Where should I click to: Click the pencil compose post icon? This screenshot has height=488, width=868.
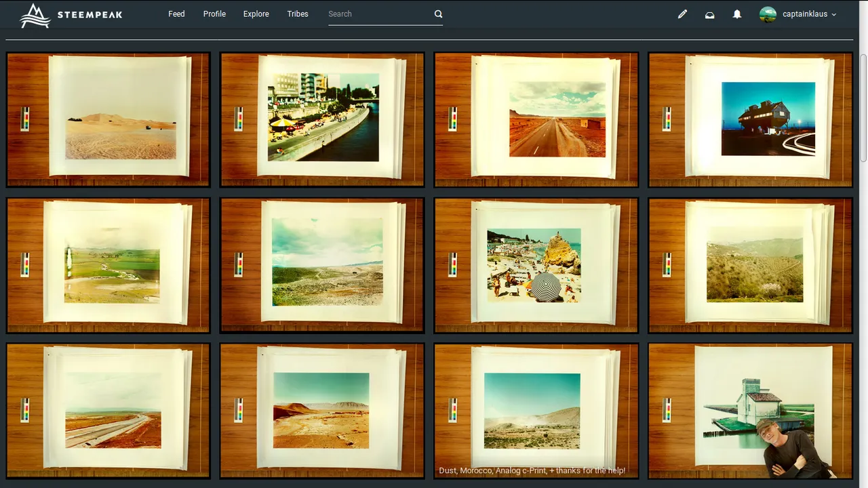point(682,14)
